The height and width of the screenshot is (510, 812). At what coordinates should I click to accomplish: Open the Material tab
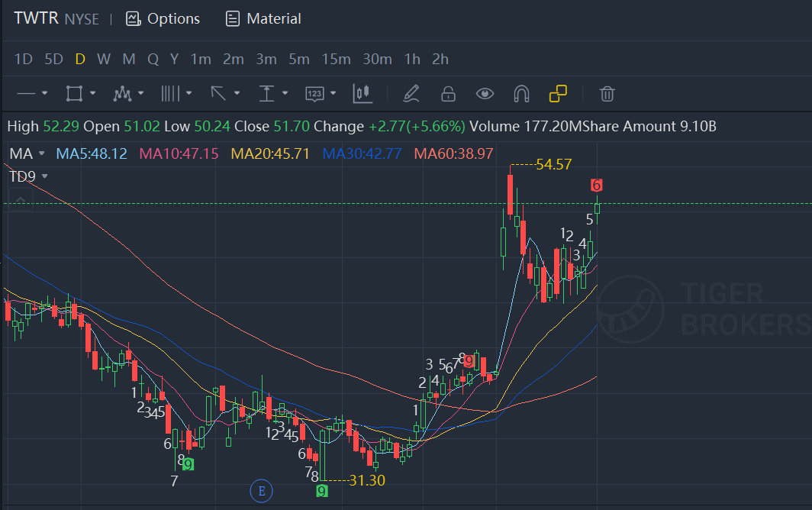[x=263, y=19]
